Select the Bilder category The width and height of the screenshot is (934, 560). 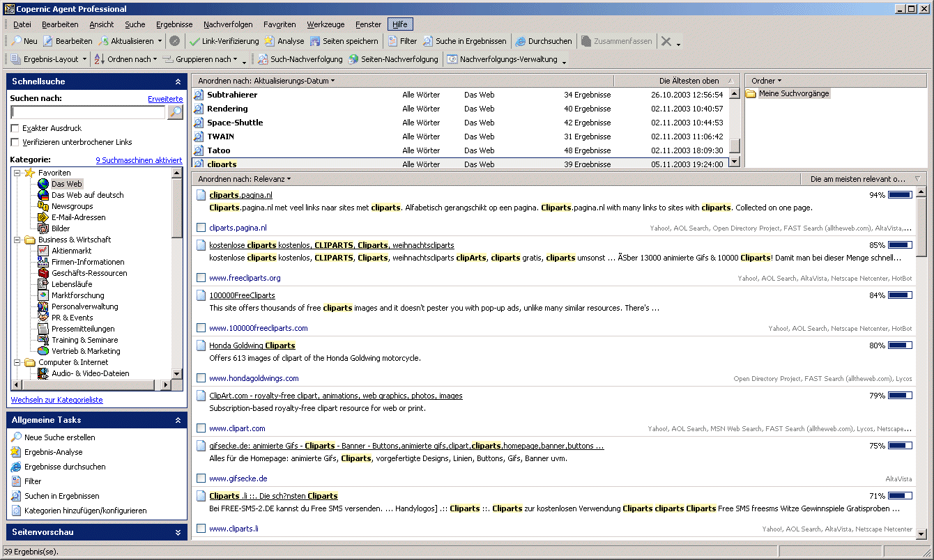coord(61,228)
